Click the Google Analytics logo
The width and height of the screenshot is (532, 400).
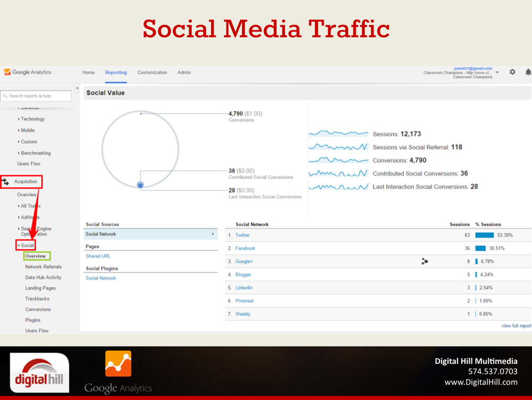(28, 72)
